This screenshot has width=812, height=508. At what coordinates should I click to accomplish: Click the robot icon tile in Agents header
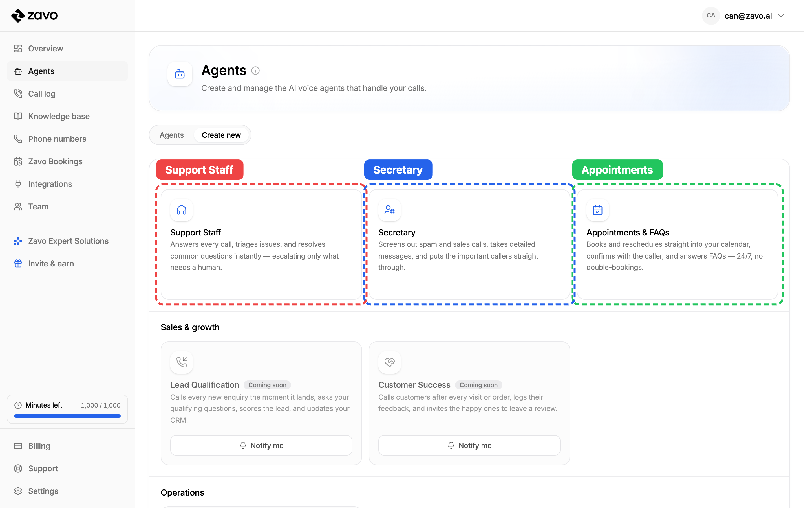[x=180, y=74]
